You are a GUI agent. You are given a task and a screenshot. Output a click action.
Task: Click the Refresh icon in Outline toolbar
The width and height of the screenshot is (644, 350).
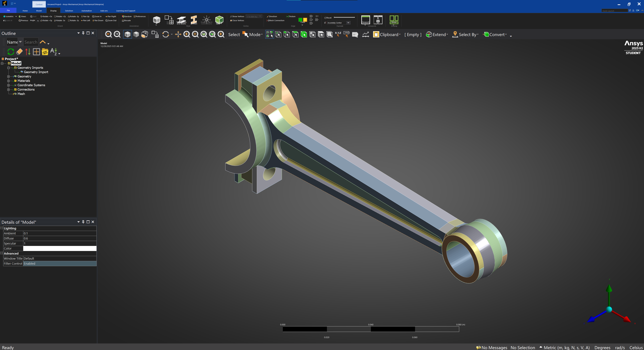11,52
